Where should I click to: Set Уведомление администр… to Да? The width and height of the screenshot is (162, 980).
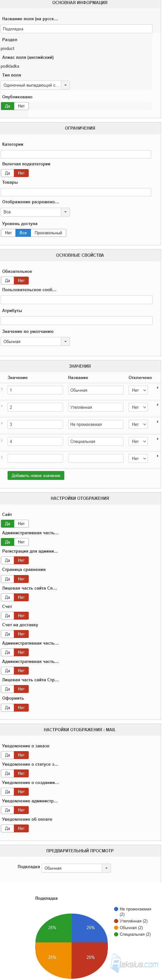click(8, 810)
